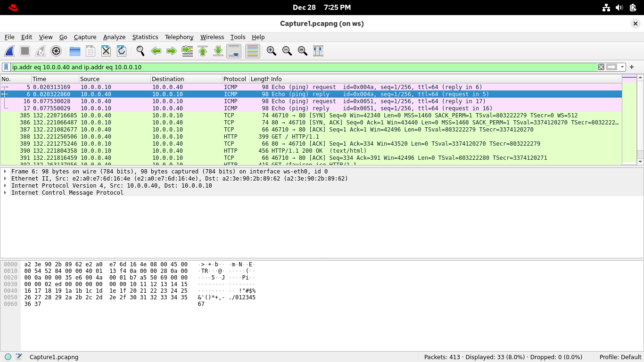Expand the Internet Control Message Protocol row
The image size is (644, 362).
coord(5,193)
